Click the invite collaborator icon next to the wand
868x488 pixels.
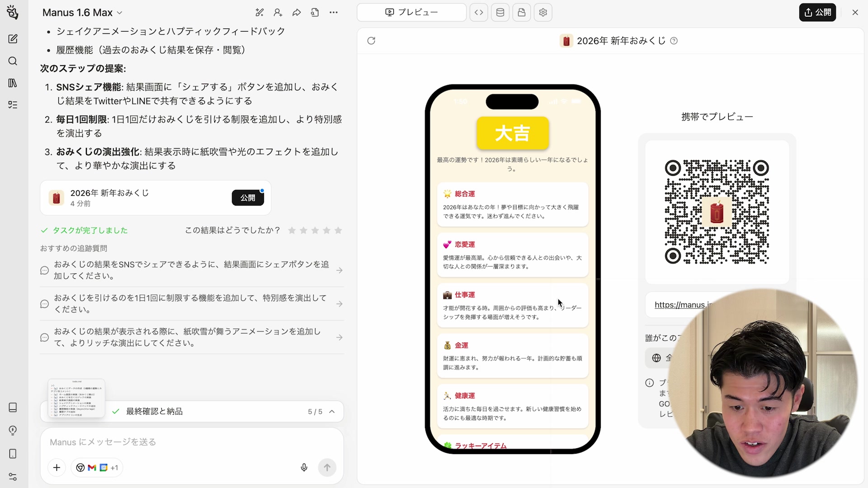point(278,13)
